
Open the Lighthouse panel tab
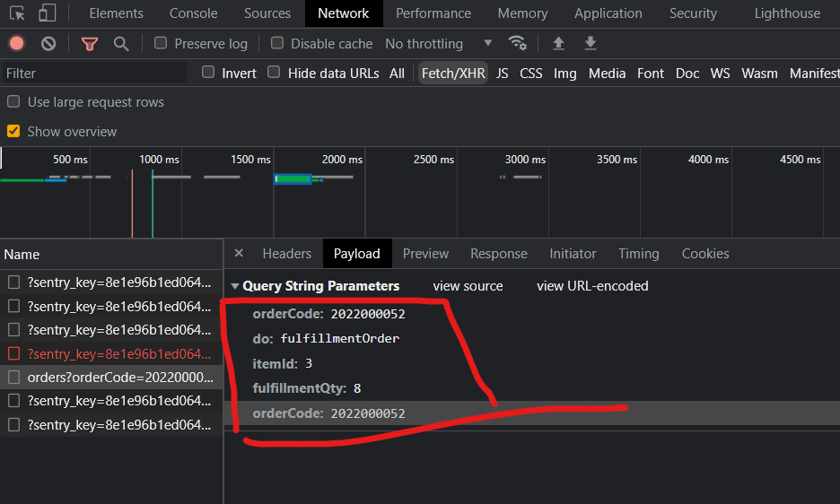[x=787, y=13]
